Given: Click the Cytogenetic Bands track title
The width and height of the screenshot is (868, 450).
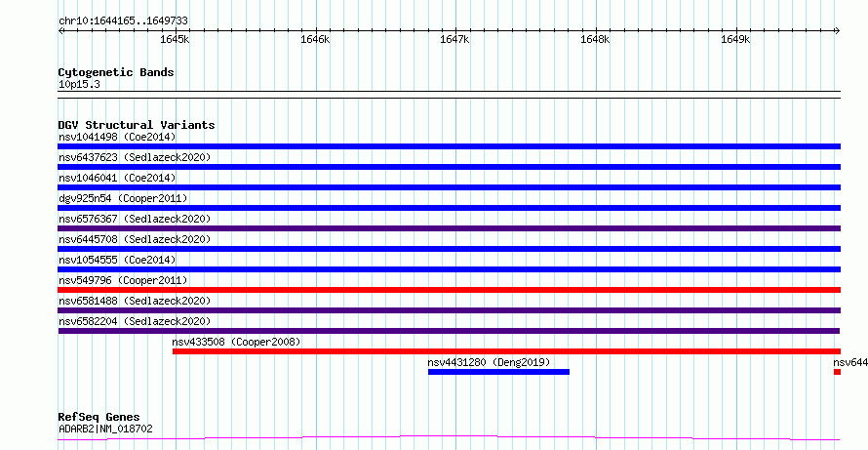Looking at the screenshot, I should (116, 72).
